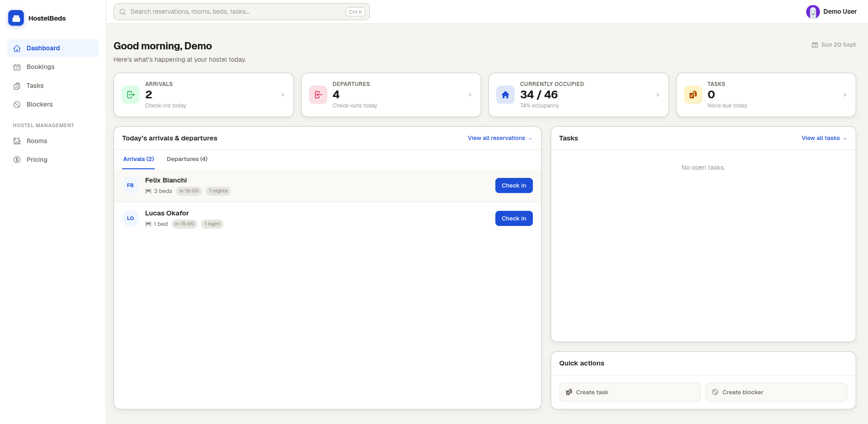This screenshot has width=868, height=424.
Task: Open the Demo User name menu
Action: tap(840, 11)
